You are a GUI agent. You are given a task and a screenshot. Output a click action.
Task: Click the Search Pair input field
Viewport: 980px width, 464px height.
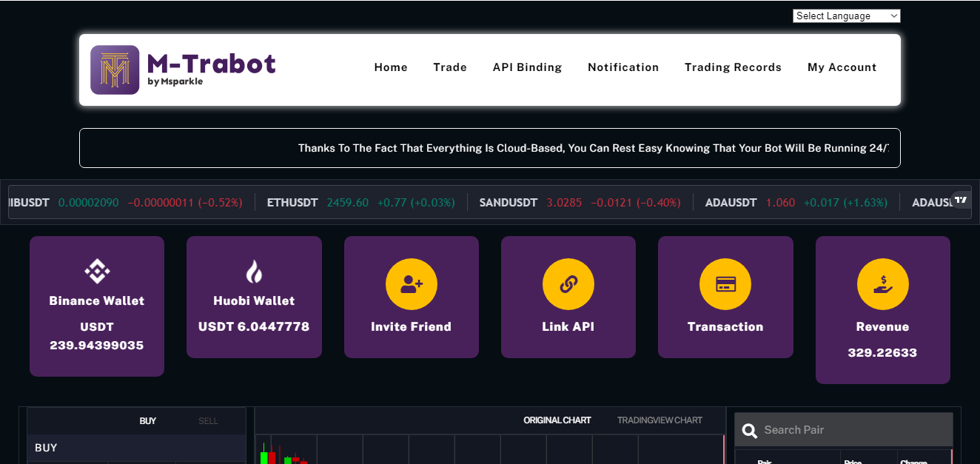(851, 430)
